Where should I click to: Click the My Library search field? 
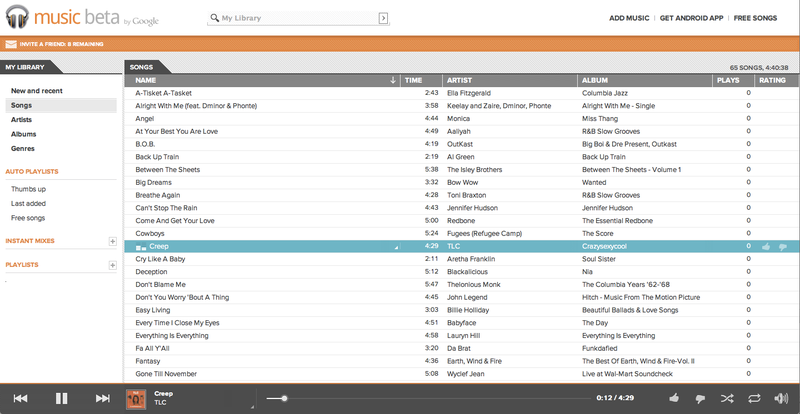(x=298, y=18)
